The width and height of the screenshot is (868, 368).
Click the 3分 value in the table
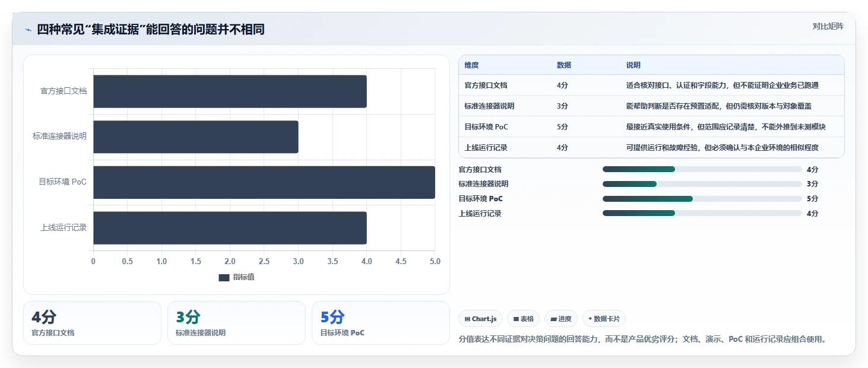coord(562,106)
